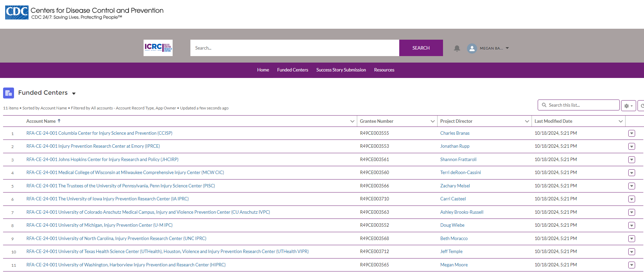
Task: Click the Funded Centers list icon
Action: [9, 93]
